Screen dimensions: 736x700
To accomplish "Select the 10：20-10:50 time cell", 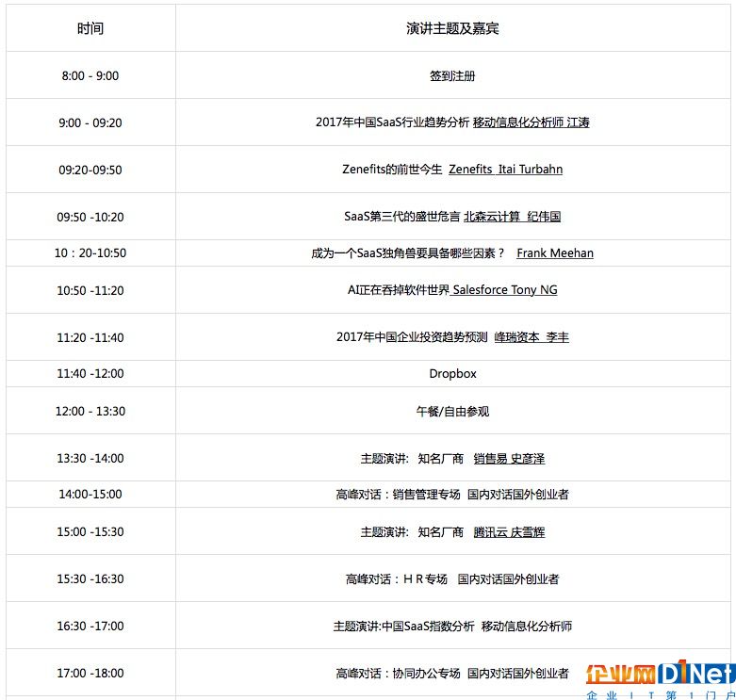I will (90, 252).
